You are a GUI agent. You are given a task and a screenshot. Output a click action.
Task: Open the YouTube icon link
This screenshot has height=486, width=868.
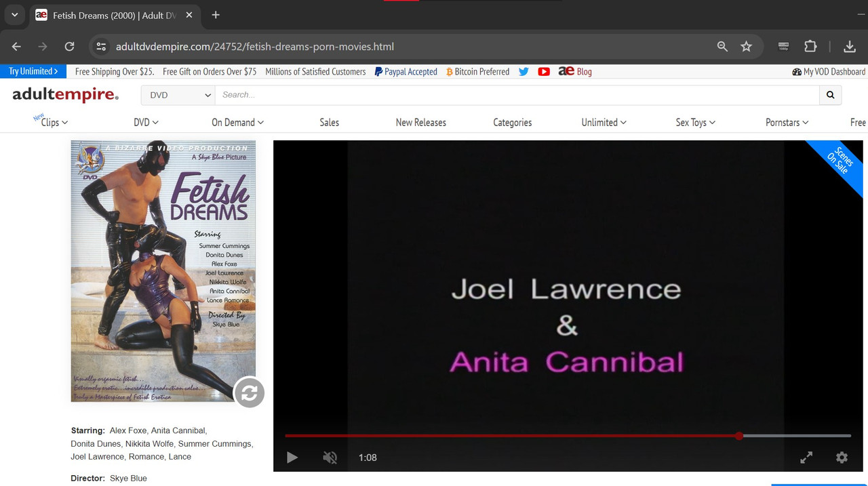click(x=544, y=71)
